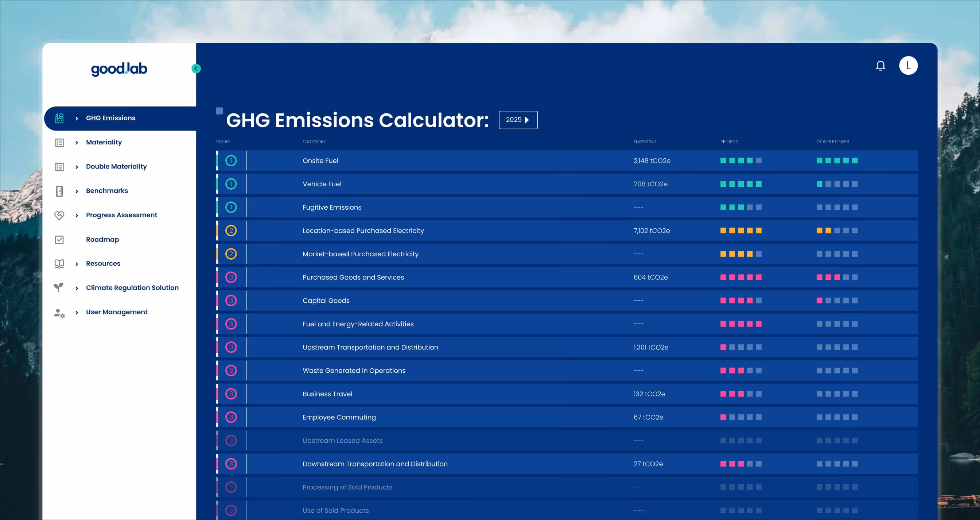Click the Onsite Fuel priority rating squares

(741, 160)
